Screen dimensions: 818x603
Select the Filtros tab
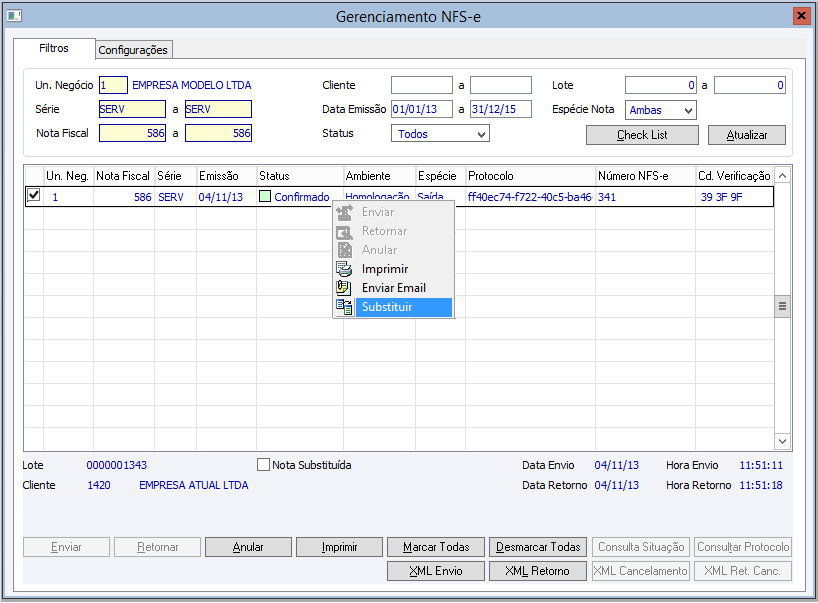pos(54,48)
